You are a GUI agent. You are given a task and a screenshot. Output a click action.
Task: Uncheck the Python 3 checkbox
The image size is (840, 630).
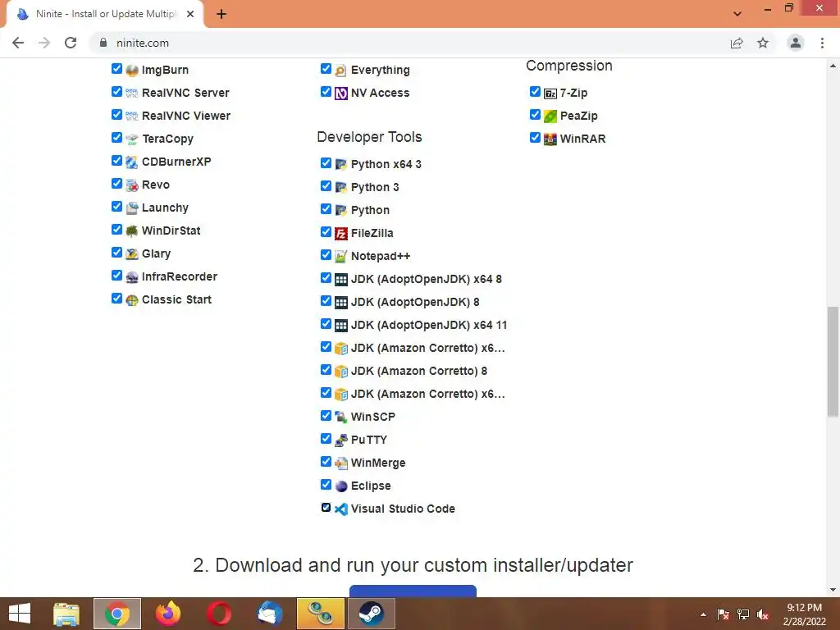pos(326,186)
